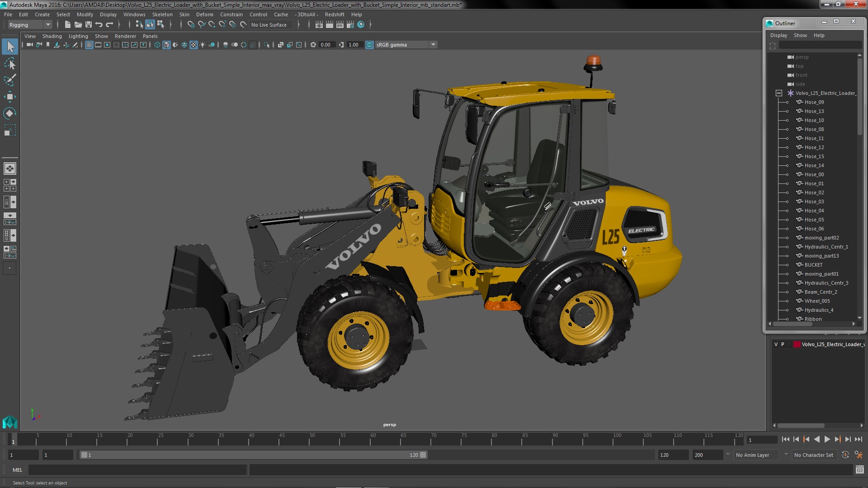Toggle use all lights in viewport

click(x=203, y=45)
